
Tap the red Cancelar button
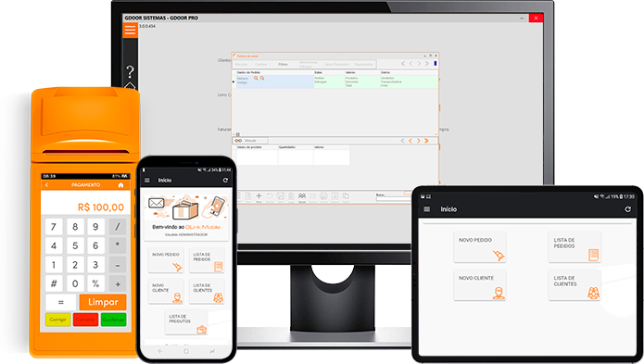85,320
